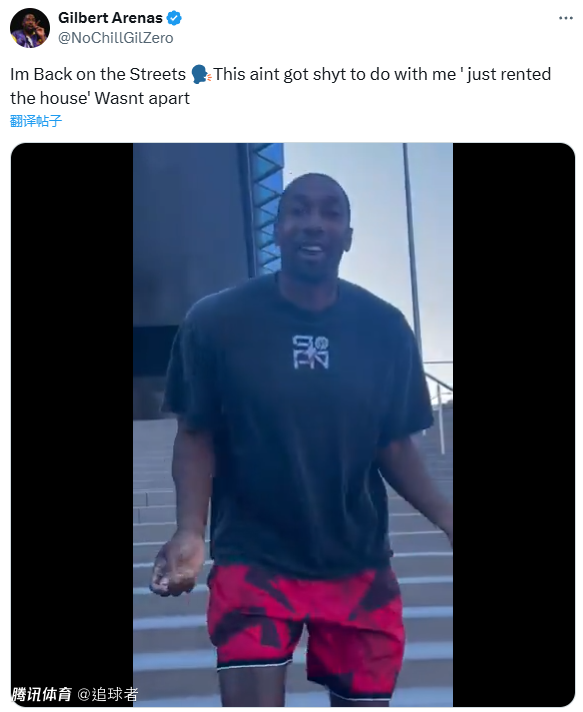Click the black bar right of the video

[x=514, y=425]
